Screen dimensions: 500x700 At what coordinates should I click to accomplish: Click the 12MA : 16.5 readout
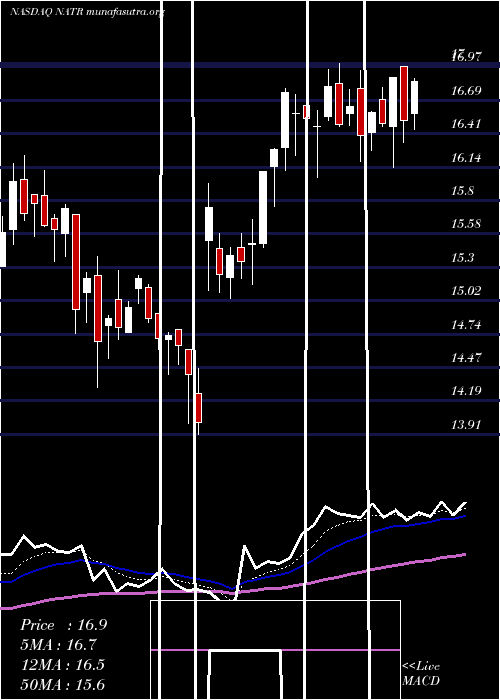coord(62,665)
